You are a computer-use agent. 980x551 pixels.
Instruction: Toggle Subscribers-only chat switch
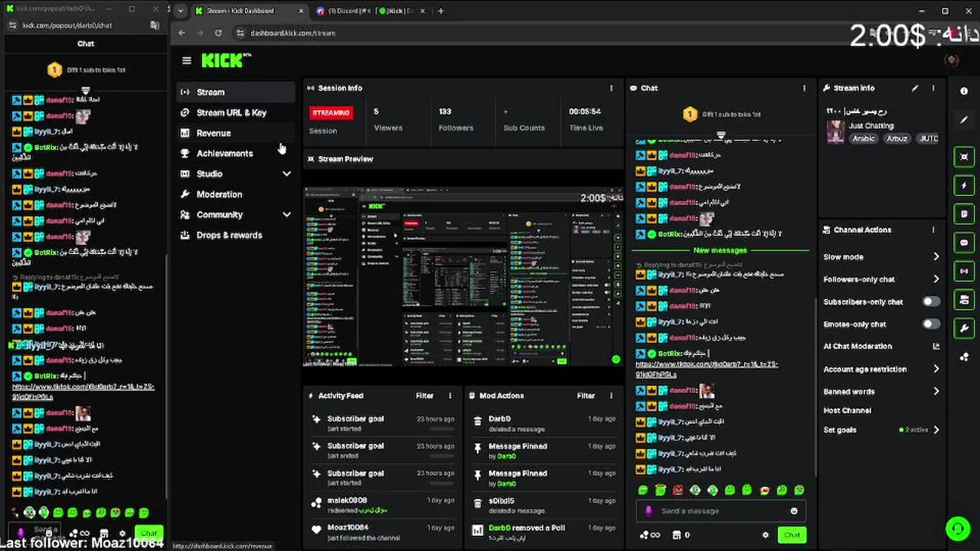click(x=931, y=302)
